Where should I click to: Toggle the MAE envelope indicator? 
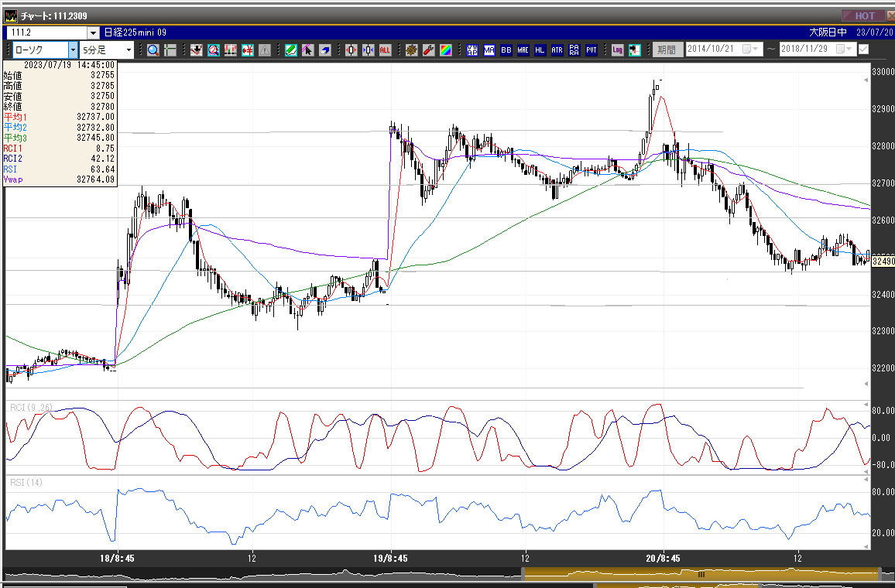(523, 50)
